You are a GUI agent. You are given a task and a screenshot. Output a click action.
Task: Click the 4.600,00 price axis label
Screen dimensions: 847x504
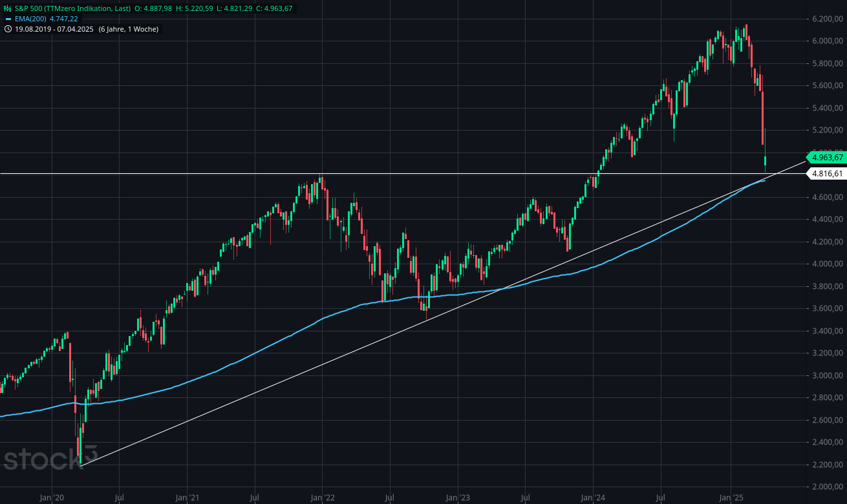pyautogui.click(x=828, y=197)
